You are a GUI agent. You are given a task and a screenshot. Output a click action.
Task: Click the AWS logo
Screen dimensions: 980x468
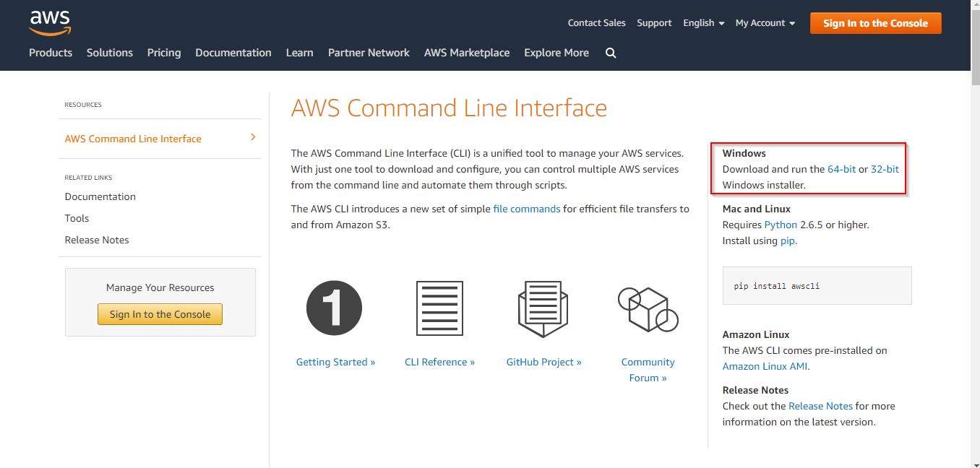click(x=49, y=22)
